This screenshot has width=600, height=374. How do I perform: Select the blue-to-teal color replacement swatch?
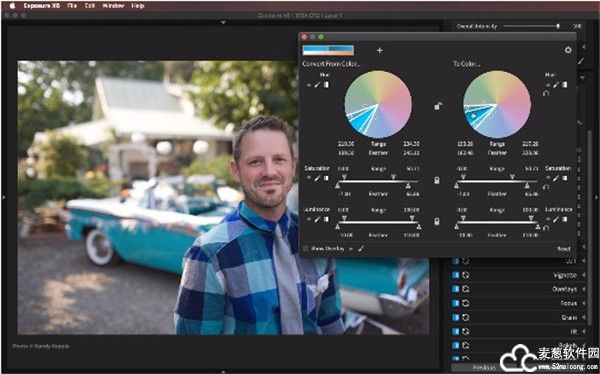click(328, 50)
